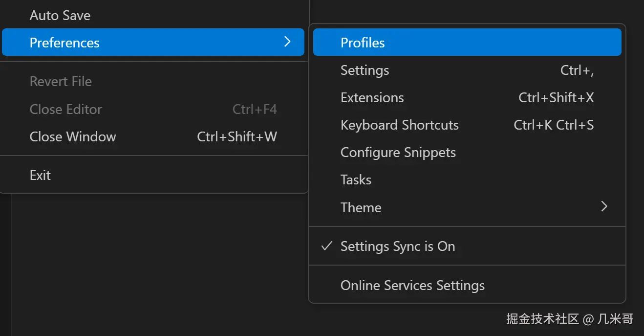Toggle the Settings Sync is On item
The image size is (644, 336).
pyautogui.click(x=398, y=246)
